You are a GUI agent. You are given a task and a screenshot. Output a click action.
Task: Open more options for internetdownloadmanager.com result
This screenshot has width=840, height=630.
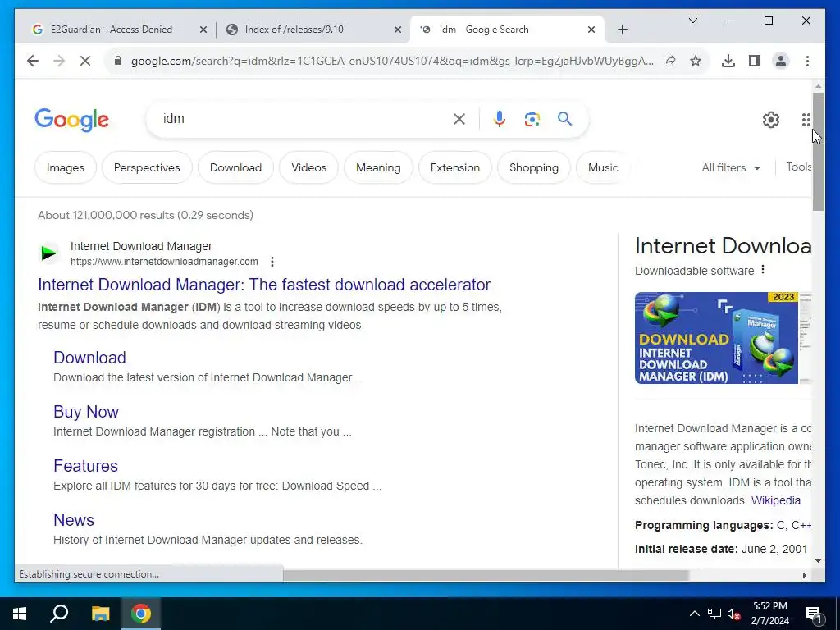[x=272, y=262]
